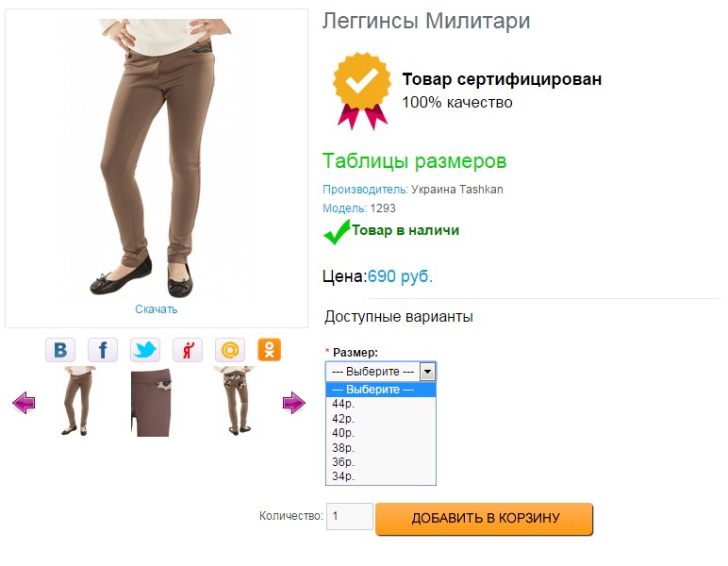This screenshot has height=566, width=728.
Task: Select size 44р. from the list
Action: [x=343, y=404]
